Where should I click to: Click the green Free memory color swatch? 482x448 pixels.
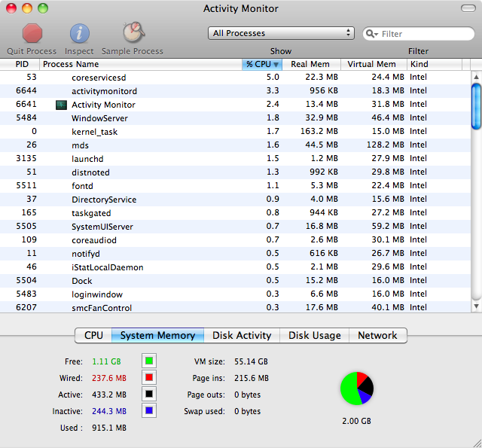coord(149,361)
